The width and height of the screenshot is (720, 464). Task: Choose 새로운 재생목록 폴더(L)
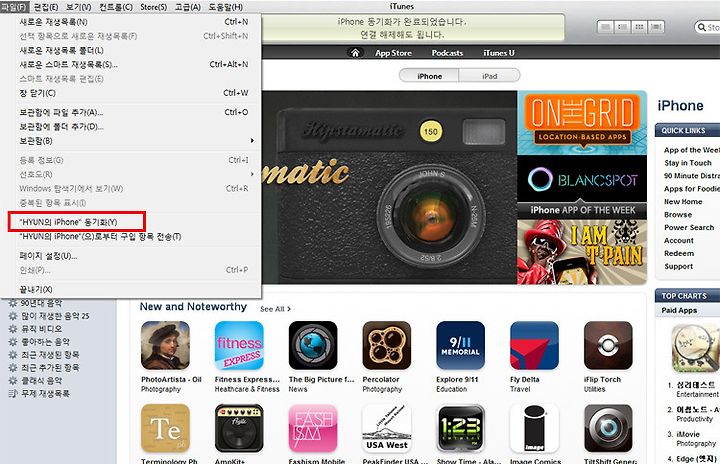click(x=131, y=50)
